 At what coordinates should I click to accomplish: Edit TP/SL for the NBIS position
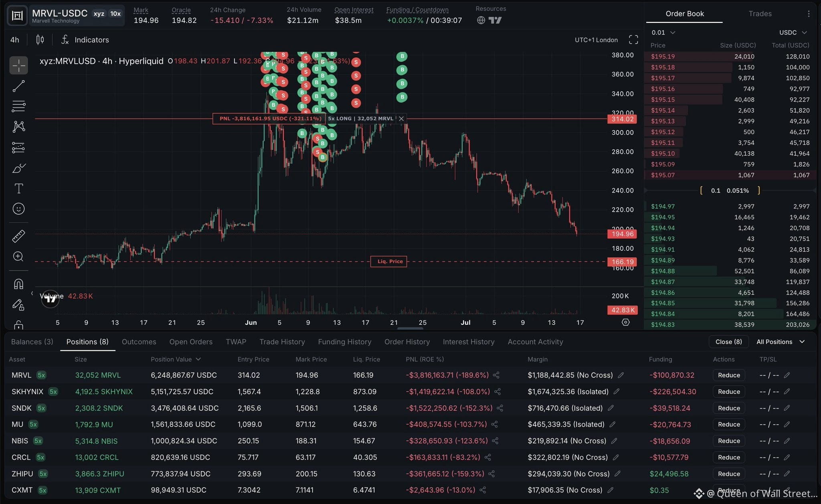787,441
